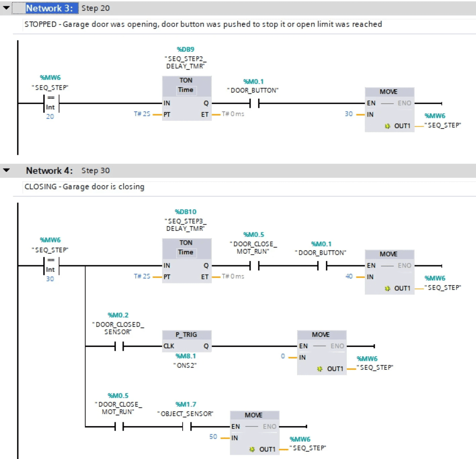Click the Time data type of STEP2 timer
Screen dimensions: 476x459
point(185,90)
